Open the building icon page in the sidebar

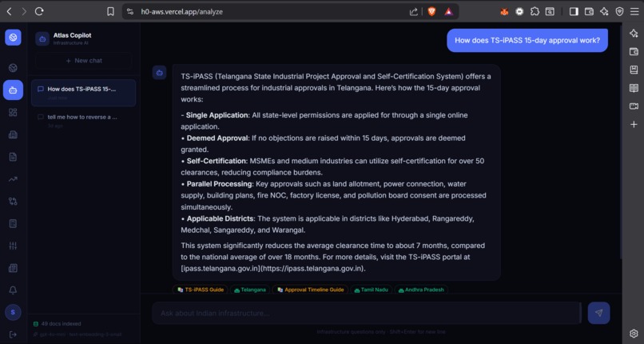(x=13, y=134)
